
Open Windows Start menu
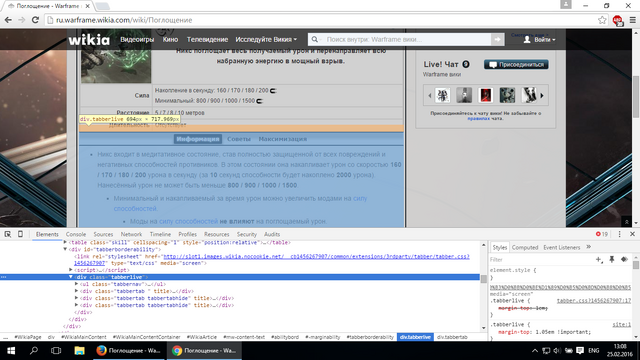click(x=11, y=351)
